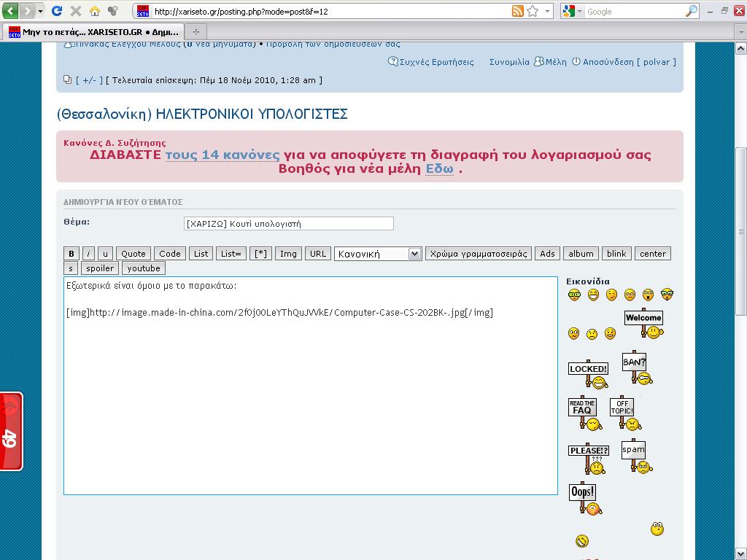Click the red 49 side badge
This screenshot has height=560, width=747.
[12, 432]
